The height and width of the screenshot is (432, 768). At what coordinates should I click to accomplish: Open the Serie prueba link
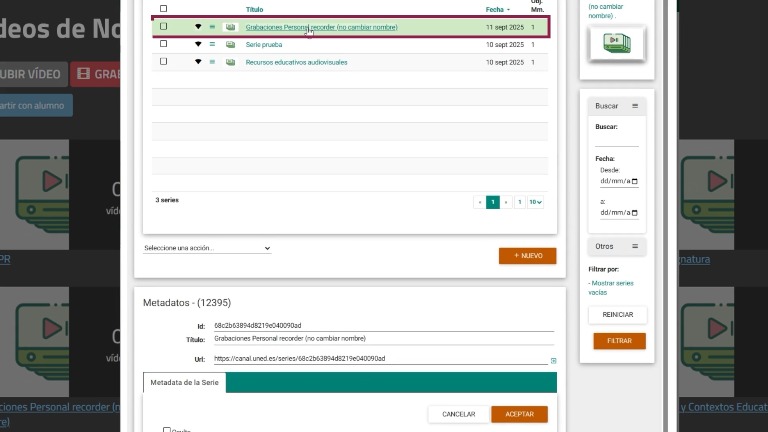click(x=264, y=45)
